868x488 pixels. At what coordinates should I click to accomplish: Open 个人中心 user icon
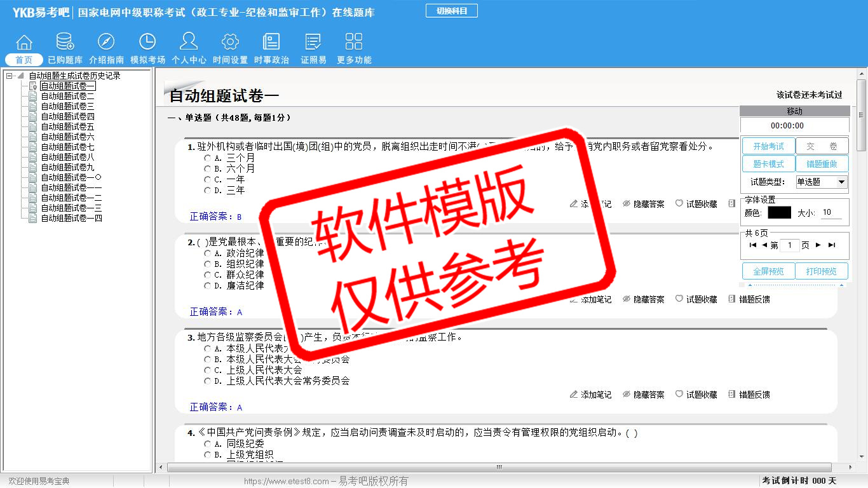189,43
